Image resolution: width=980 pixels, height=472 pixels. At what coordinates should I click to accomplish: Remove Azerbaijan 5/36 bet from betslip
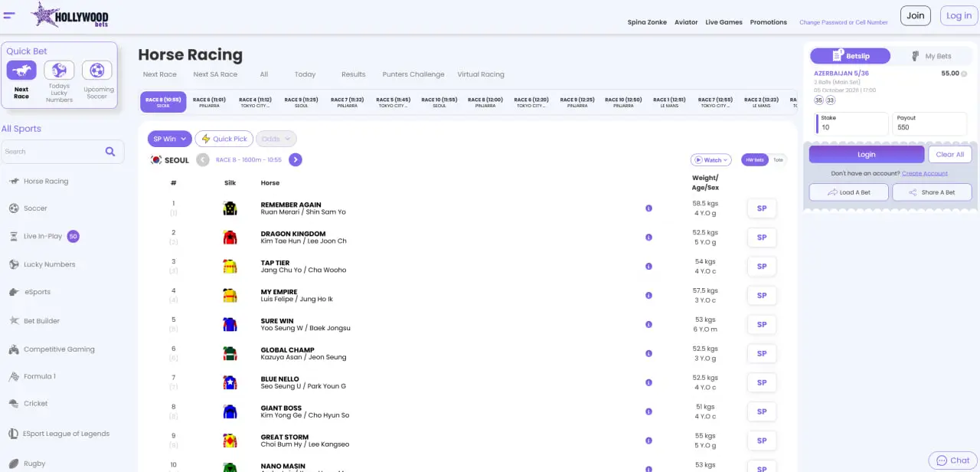(964, 74)
